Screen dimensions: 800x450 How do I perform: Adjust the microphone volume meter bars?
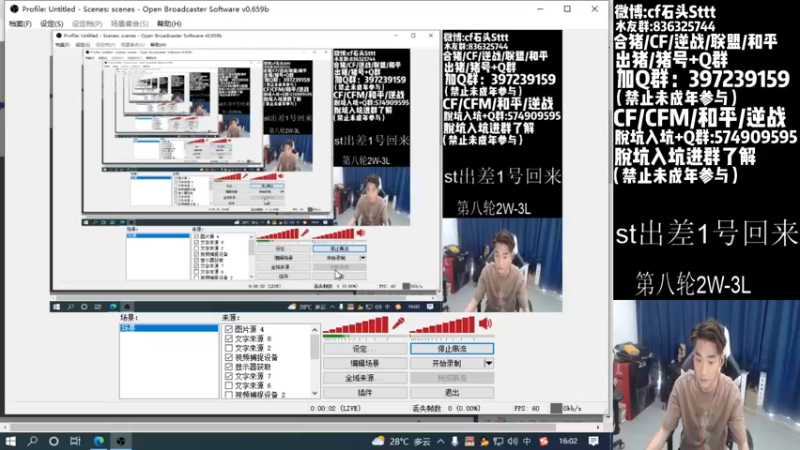coord(356,325)
